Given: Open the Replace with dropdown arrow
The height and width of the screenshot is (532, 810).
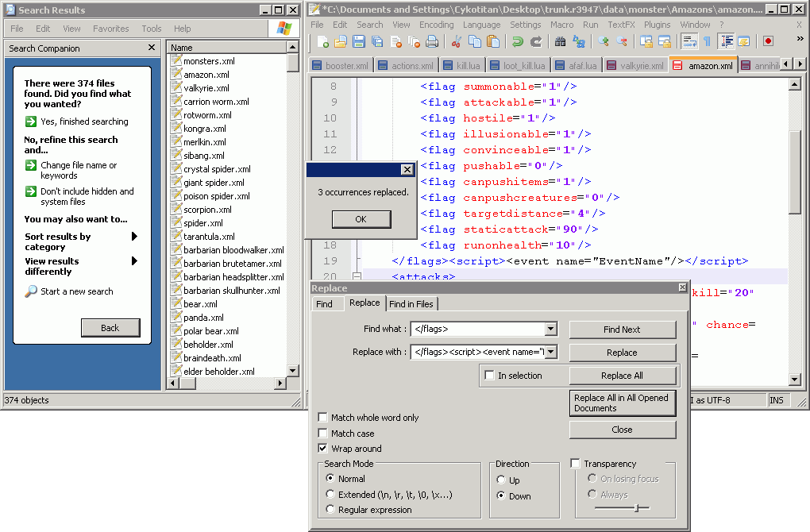Looking at the screenshot, I should (x=550, y=352).
